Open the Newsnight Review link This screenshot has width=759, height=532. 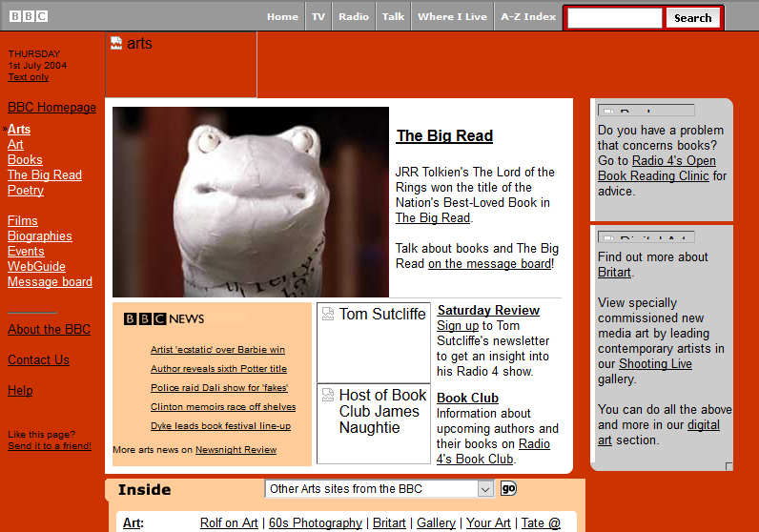point(236,450)
